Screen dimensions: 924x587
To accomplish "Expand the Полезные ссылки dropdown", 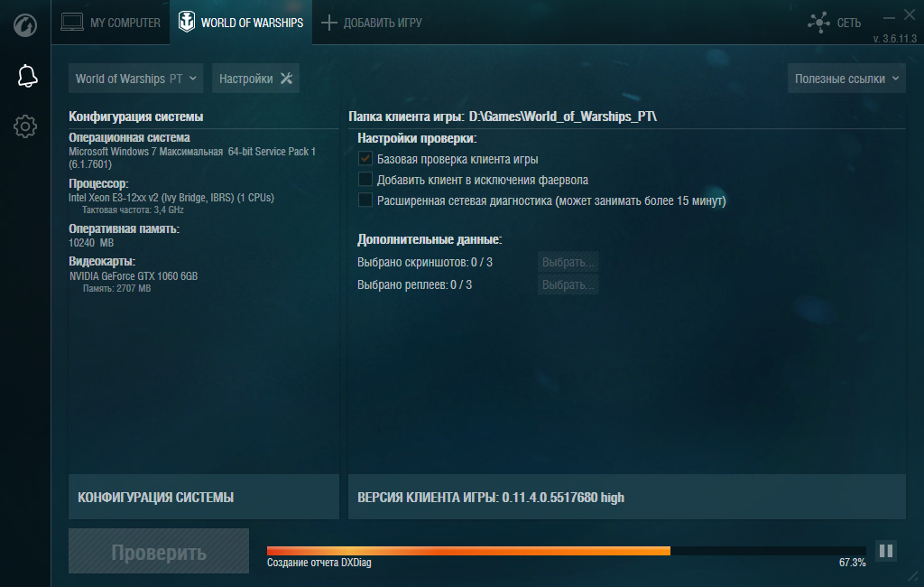I will point(846,79).
